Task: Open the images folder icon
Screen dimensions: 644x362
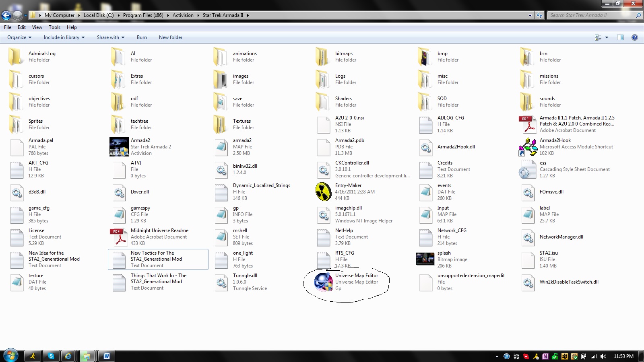Action: [x=220, y=79]
